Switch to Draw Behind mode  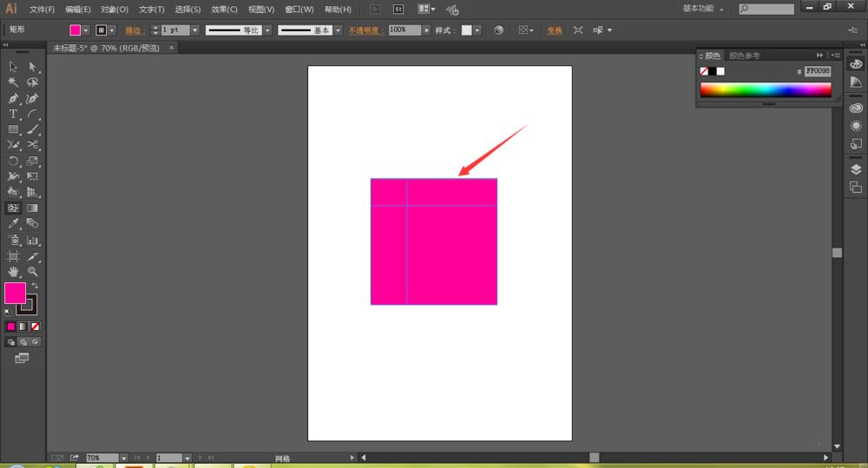coord(23,342)
